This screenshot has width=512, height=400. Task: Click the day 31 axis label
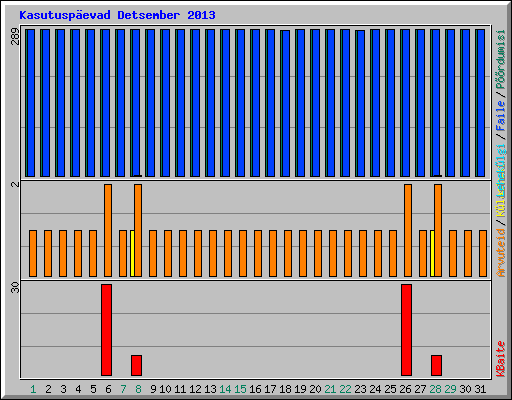tap(480, 389)
